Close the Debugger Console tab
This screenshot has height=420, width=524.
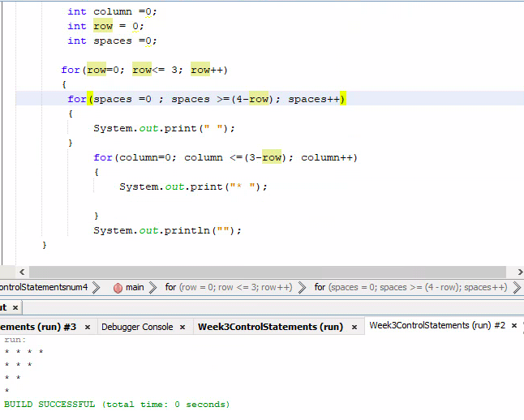click(183, 328)
